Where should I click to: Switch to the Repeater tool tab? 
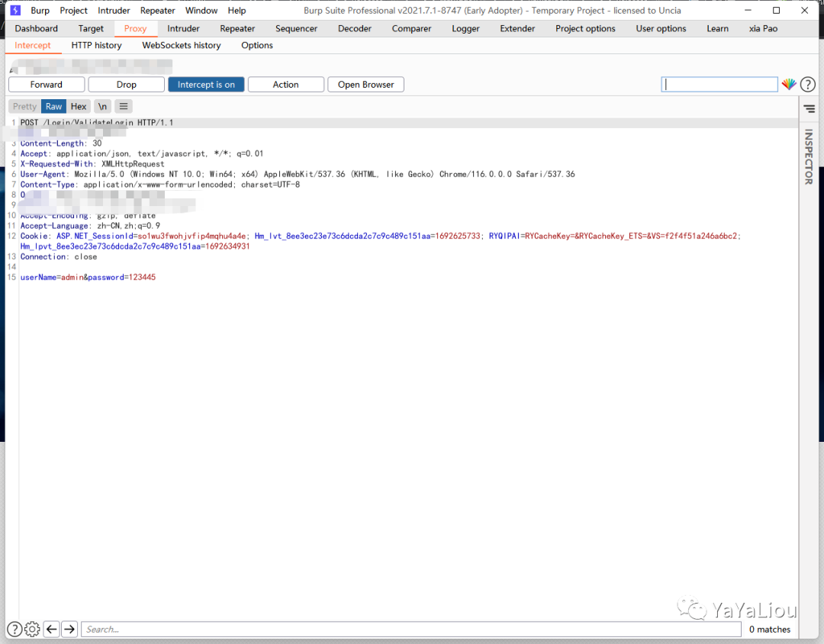[237, 28]
